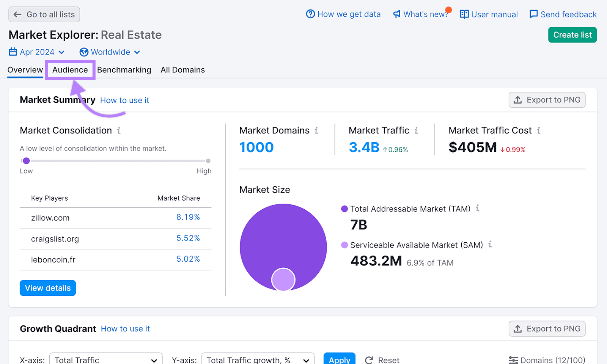607x364 pixels.
Task: Click the info icon next to Market Domains
Action: 316,130
